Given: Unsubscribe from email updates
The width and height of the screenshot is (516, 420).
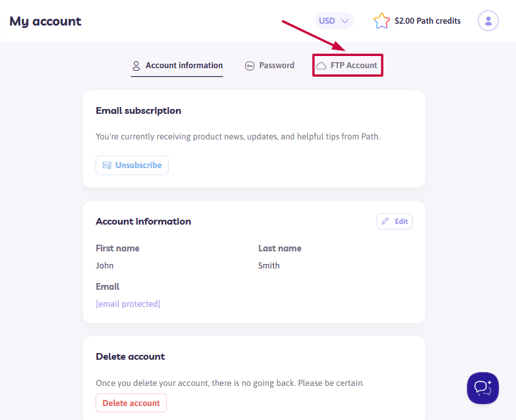Looking at the screenshot, I should [132, 165].
